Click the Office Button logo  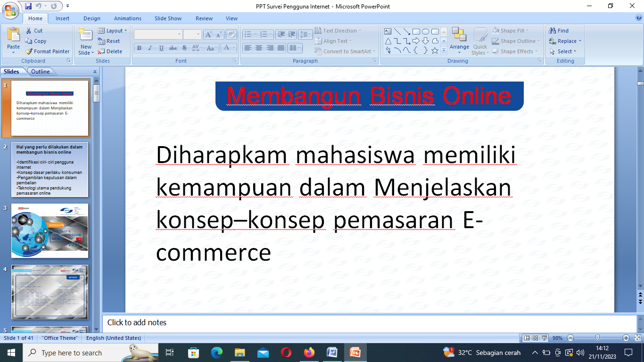pos(10,10)
